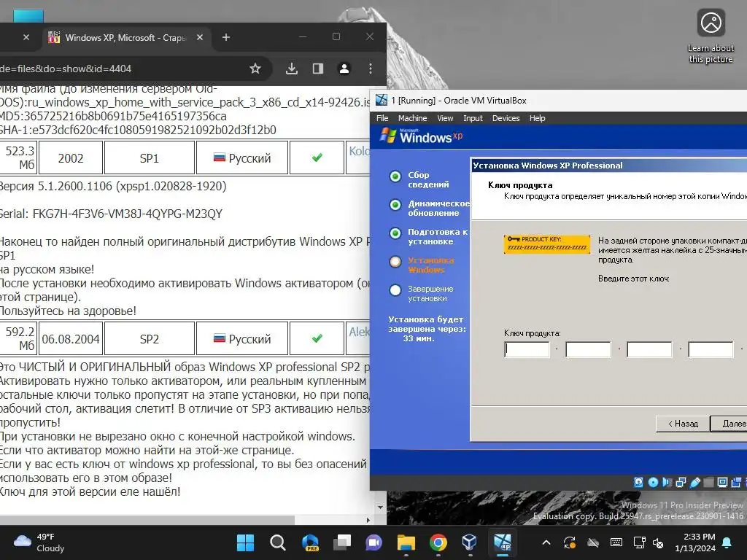Click VirtualBox hard disk activity indicator

click(638, 483)
